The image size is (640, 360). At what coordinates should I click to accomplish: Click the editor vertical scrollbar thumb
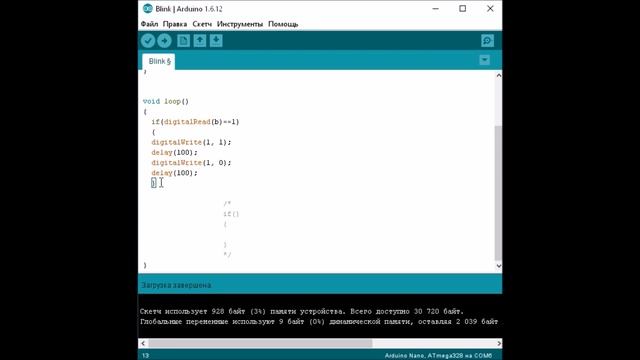pos(498,193)
